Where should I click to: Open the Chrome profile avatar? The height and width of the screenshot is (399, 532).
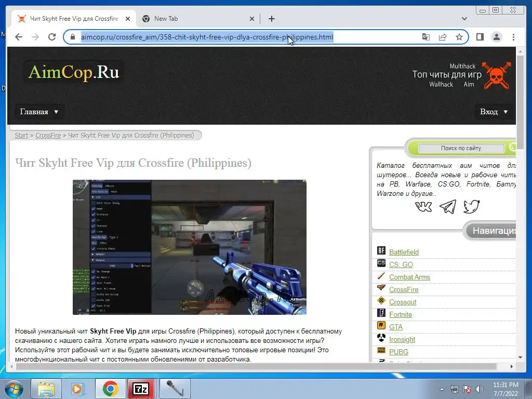tap(496, 37)
